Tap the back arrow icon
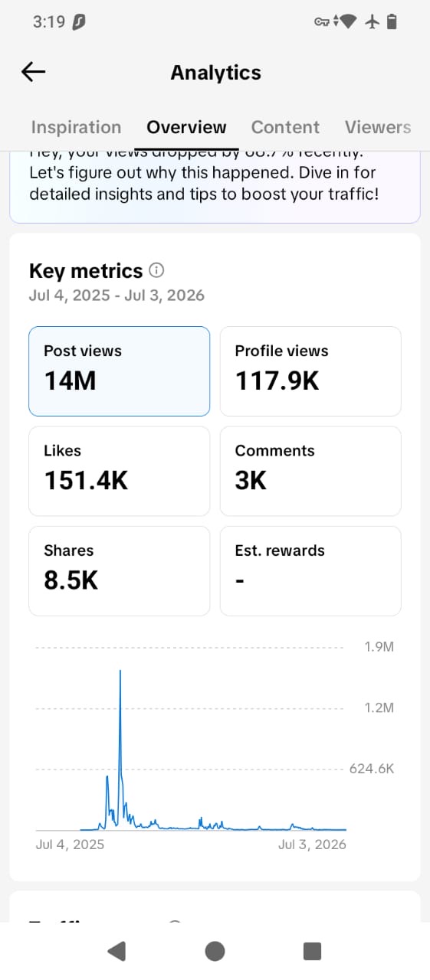The height and width of the screenshot is (980, 430). [34, 72]
